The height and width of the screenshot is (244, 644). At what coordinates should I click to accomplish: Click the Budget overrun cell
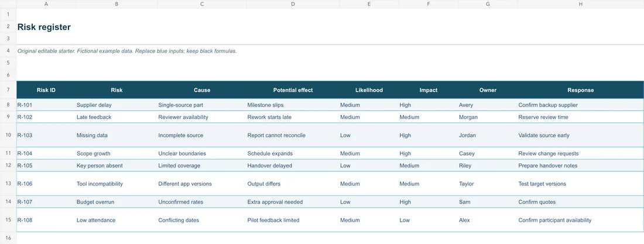[117, 202]
